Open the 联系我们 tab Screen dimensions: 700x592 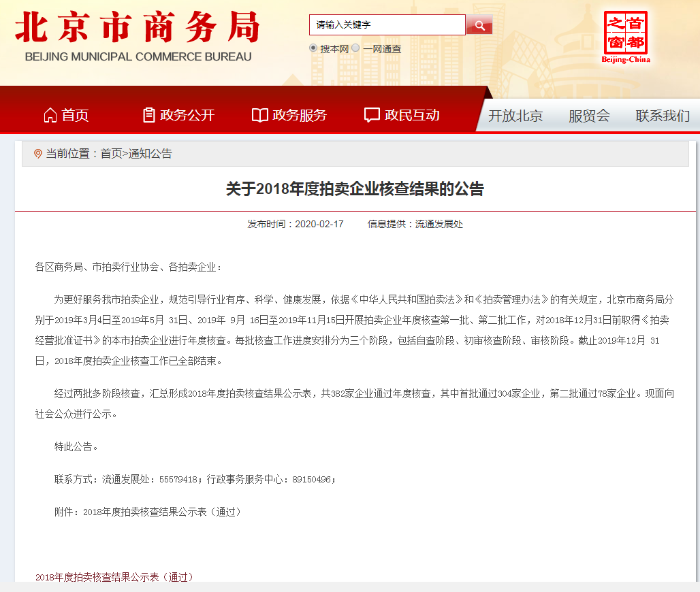[x=663, y=116]
